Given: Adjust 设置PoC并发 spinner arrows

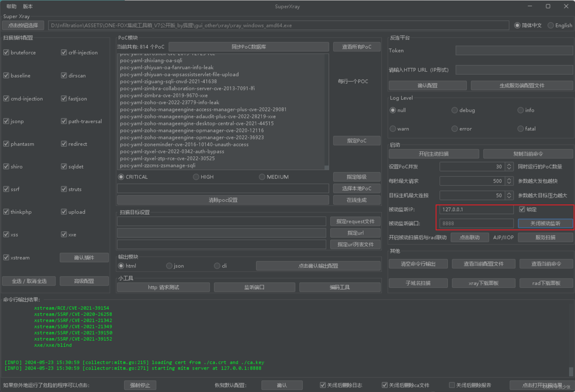Looking at the screenshot, I should [x=509, y=167].
